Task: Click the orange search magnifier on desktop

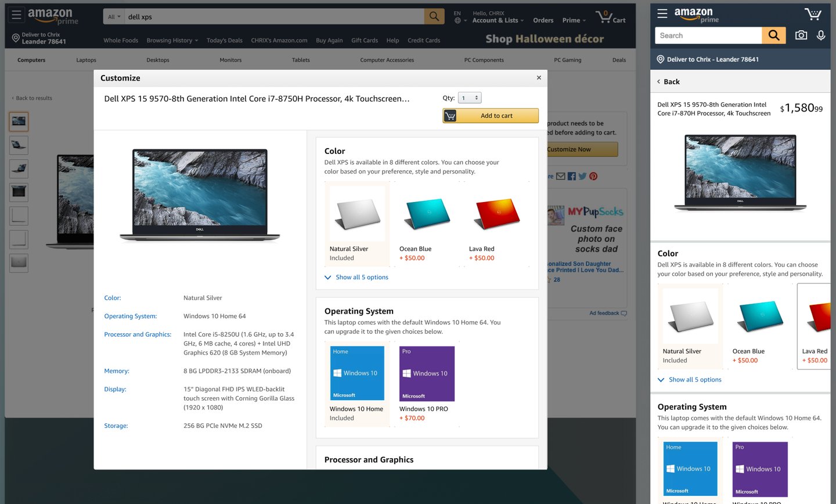Action: coord(434,16)
